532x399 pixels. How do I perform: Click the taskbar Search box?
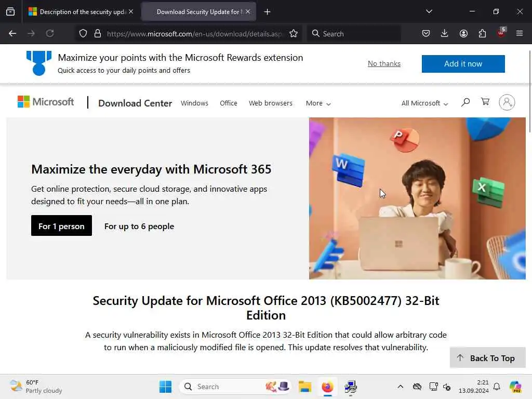[x=235, y=387]
